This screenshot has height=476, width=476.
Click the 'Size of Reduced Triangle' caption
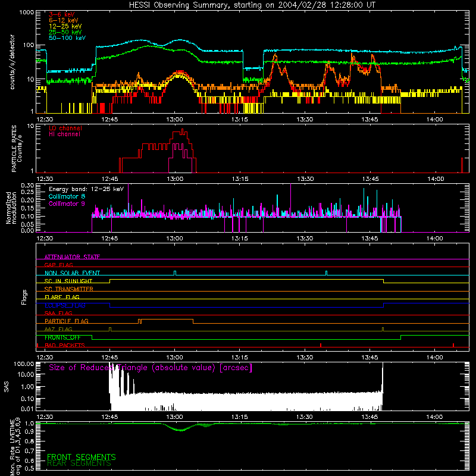coord(151,368)
